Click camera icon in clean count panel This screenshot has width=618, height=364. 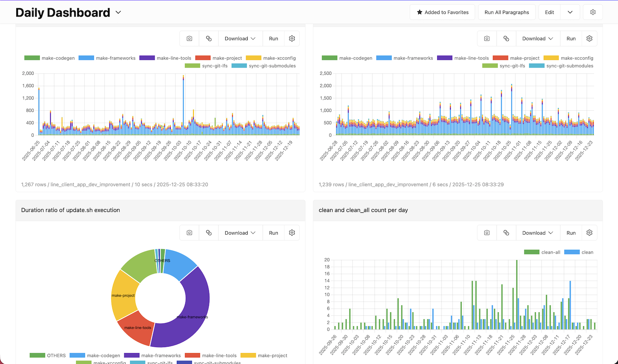pos(487,233)
